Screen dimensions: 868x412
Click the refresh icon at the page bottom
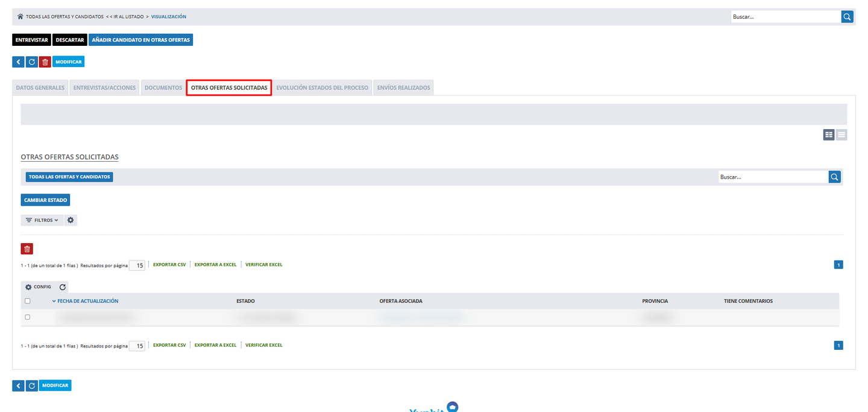tap(32, 385)
